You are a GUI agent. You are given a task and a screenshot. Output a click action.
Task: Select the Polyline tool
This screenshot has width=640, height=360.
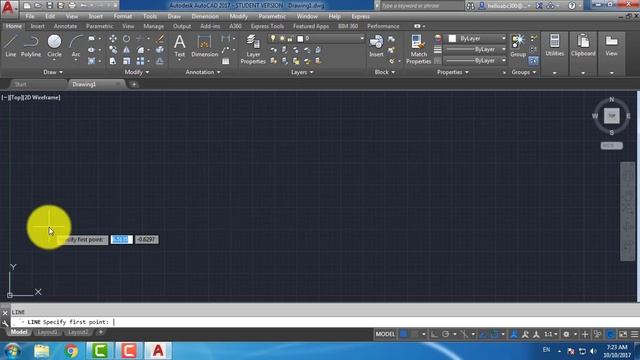pos(31,46)
